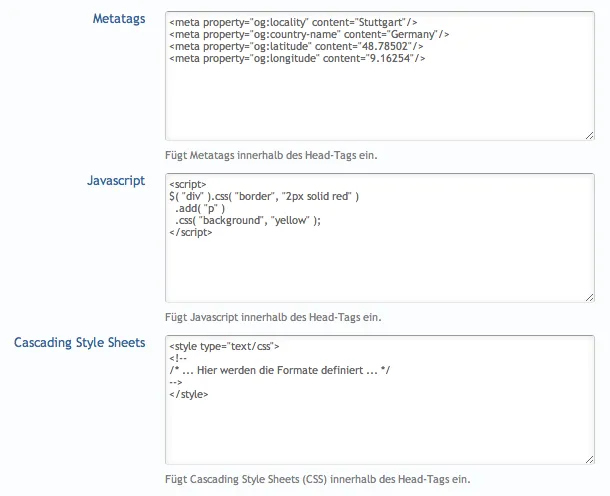Click the closing </script> tag line

click(191, 233)
